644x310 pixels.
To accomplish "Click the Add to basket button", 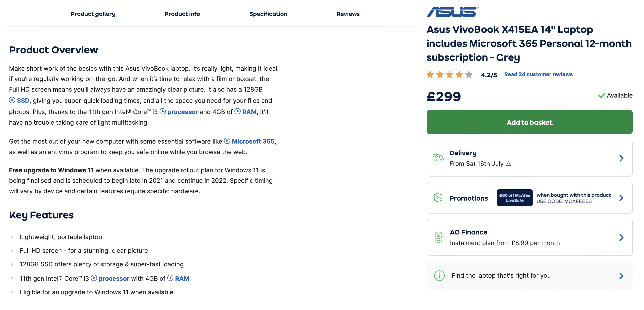I will (x=529, y=122).
